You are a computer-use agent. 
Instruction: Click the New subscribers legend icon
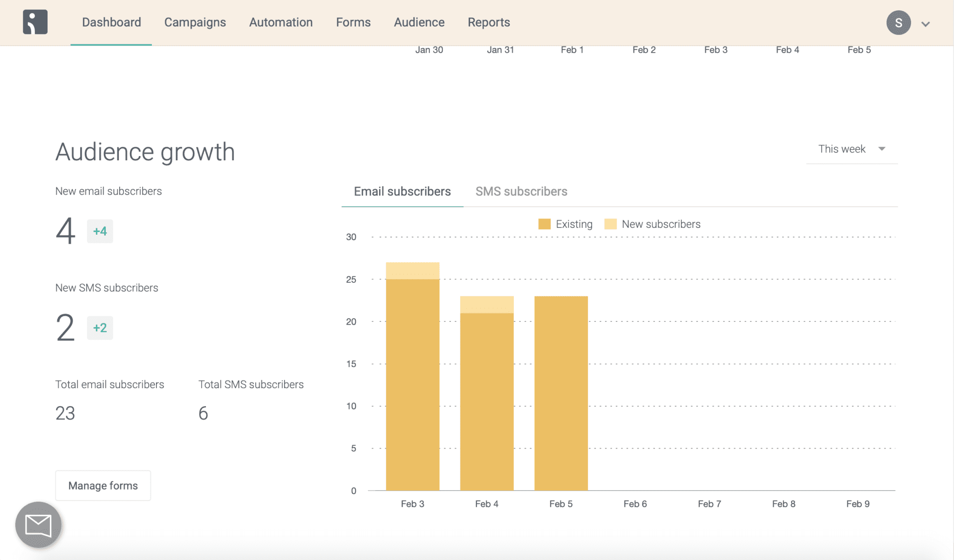pos(610,224)
